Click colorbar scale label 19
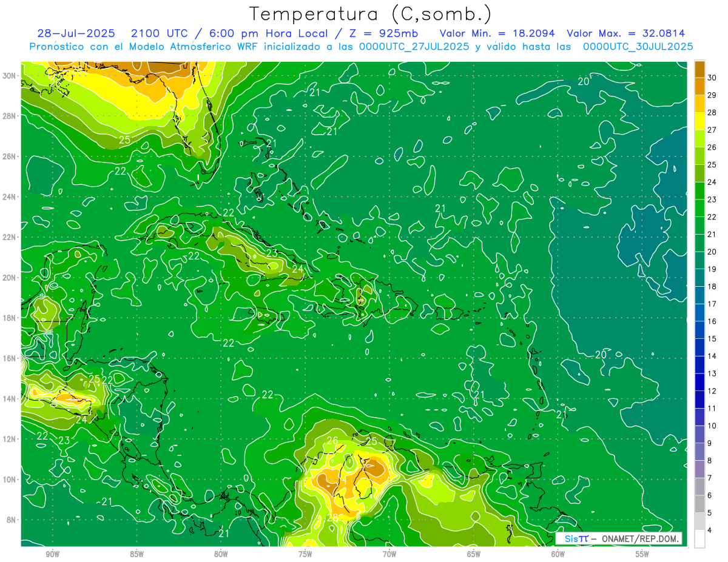This screenshot has height=562, width=728. pyautogui.click(x=712, y=269)
